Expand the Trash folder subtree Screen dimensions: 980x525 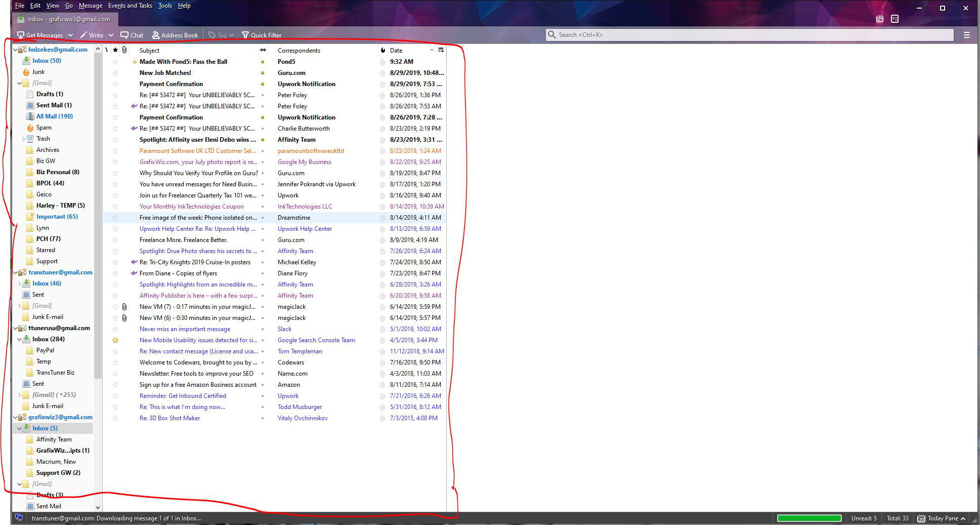point(23,139)
